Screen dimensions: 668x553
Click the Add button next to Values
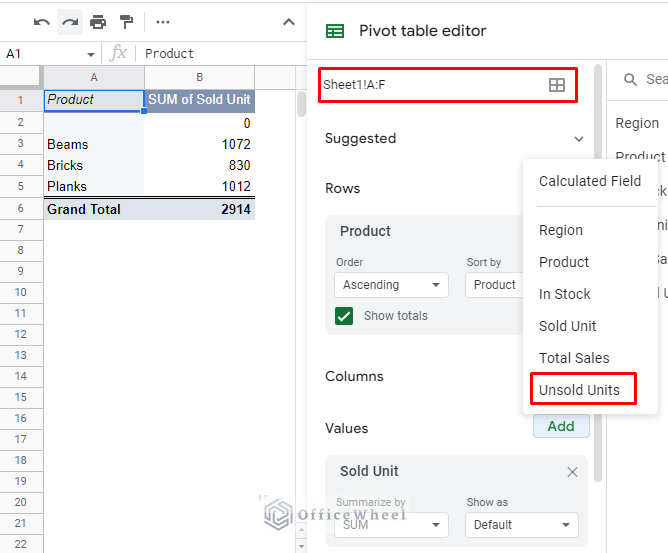pyautogui.click(x=560, y=426)
